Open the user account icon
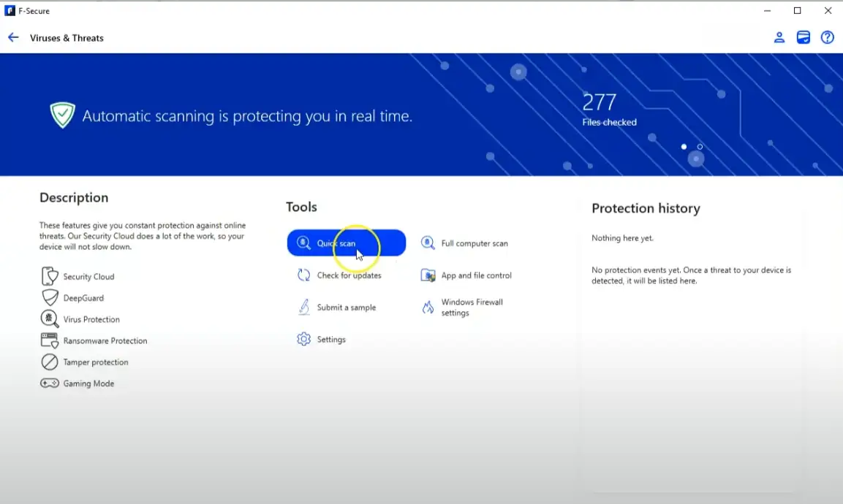This screenshot has height=504, width=843. (779, 37)
